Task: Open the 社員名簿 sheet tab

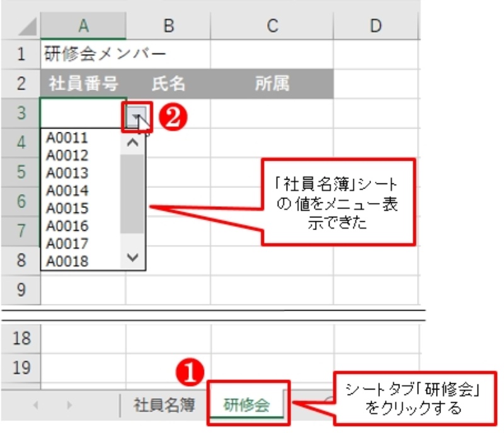Action: coord(164,405)
